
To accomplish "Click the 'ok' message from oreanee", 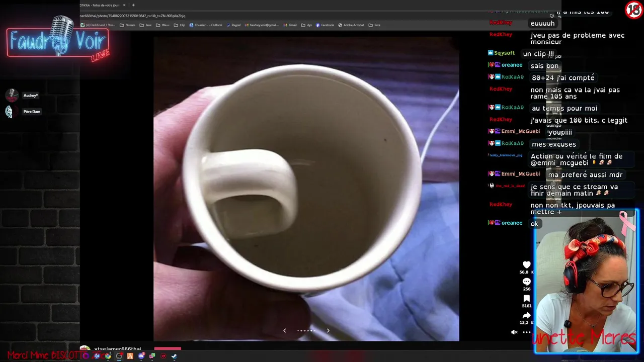I will pyautogui.click(x=534, y=224).
